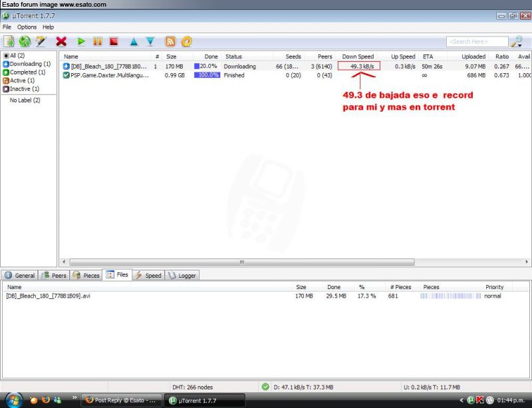Screen dimensions: 532x408
Task: Click the upload rate U: 0.2 kB/s status
Action: pos(432,387)
